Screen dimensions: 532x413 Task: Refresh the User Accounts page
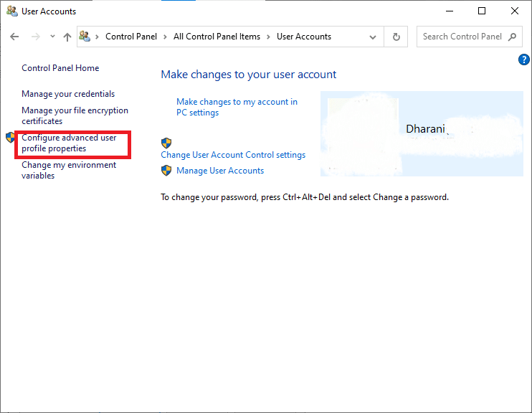point(396,37)
